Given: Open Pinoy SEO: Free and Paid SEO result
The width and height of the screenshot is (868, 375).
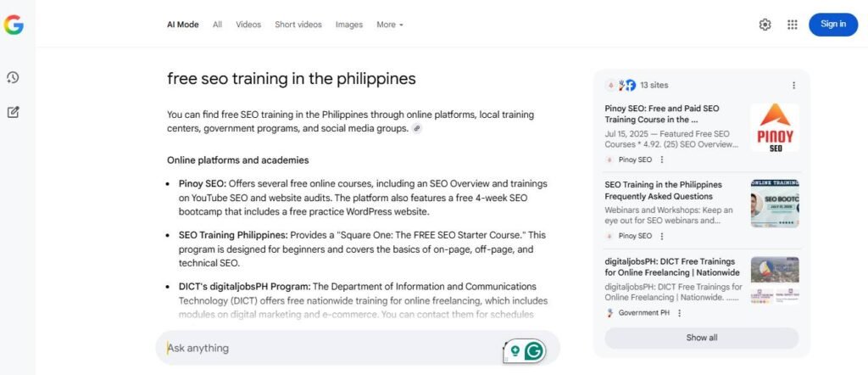Looking at the screenshot, I should 662,114.
